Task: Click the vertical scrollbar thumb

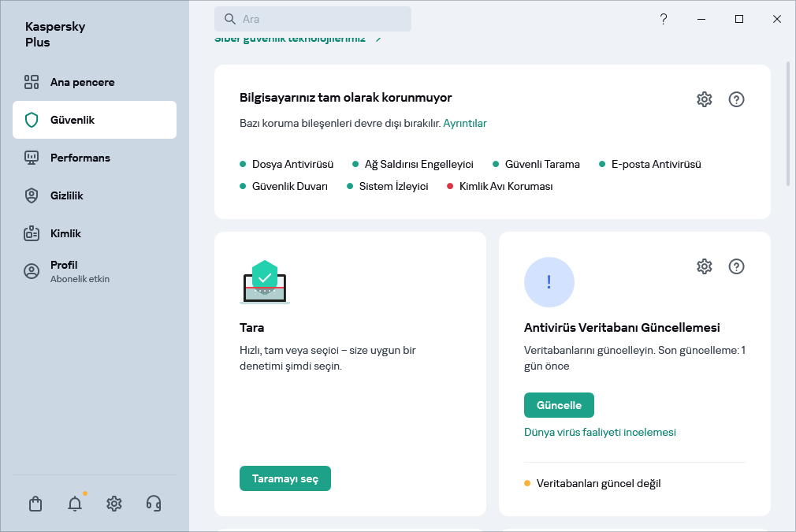Action: click(788, 124)
